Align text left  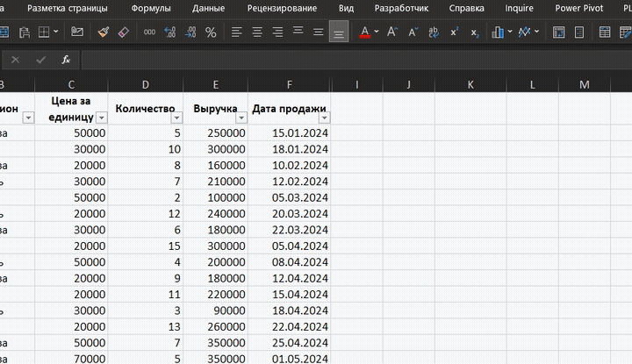click(x=237, y=32)
